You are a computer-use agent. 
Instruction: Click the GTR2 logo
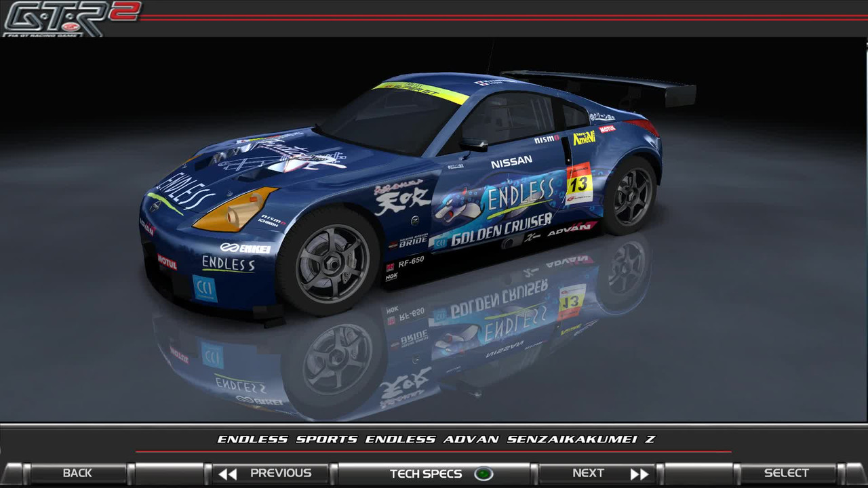pyautogui.click(x=71, y=18)
